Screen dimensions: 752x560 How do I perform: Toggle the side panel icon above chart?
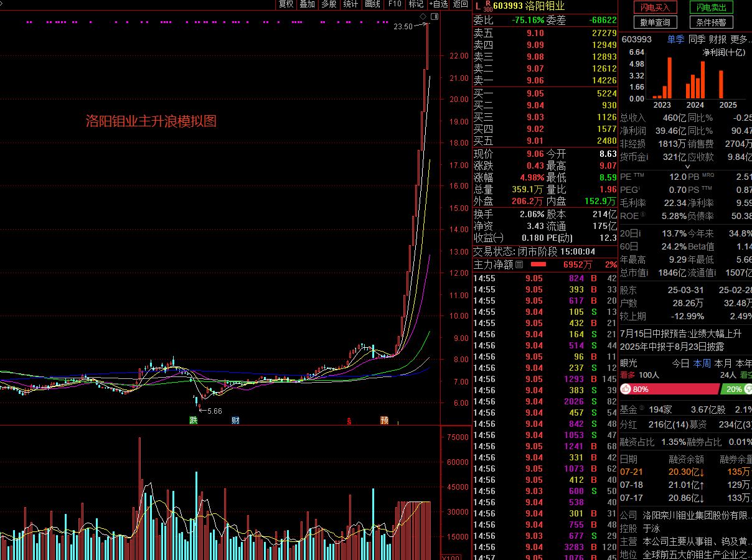pos(434,16)
